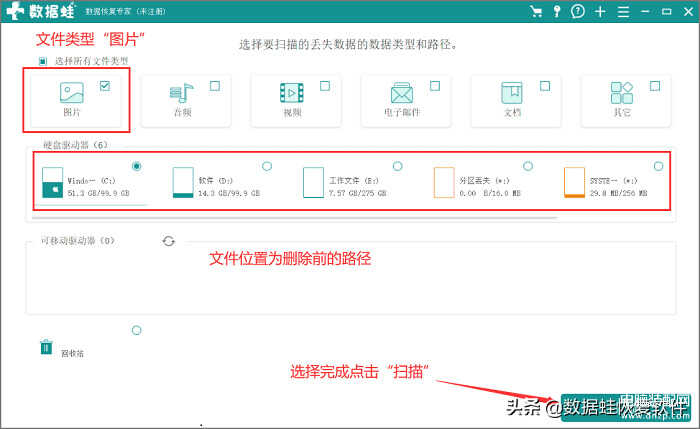Click the 29.8 MB/256 MB capacity text

click(x=618, y=193)
